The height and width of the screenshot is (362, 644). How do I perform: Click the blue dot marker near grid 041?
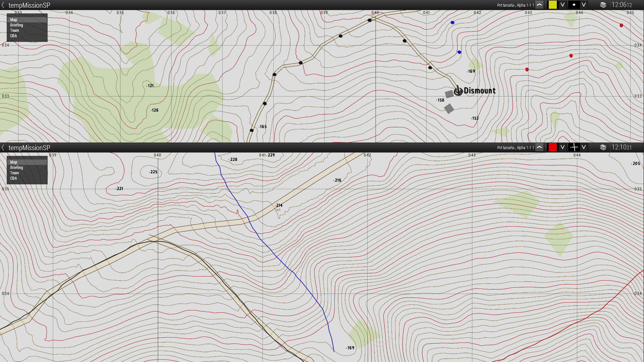[x=452, y=22]
